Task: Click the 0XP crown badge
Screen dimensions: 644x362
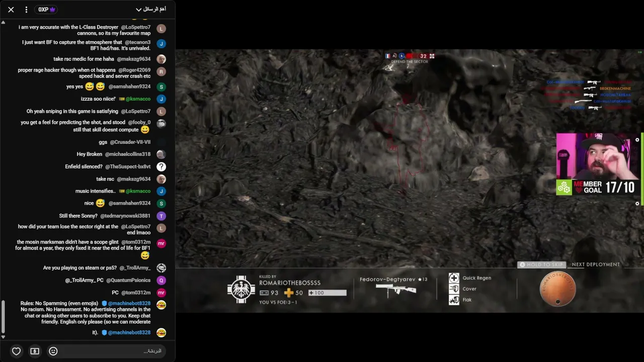Action: pos(47,10)
